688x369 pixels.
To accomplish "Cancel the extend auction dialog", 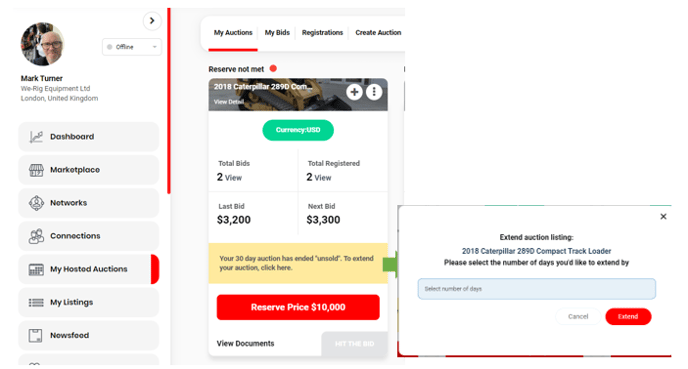I will pos(578,316).
